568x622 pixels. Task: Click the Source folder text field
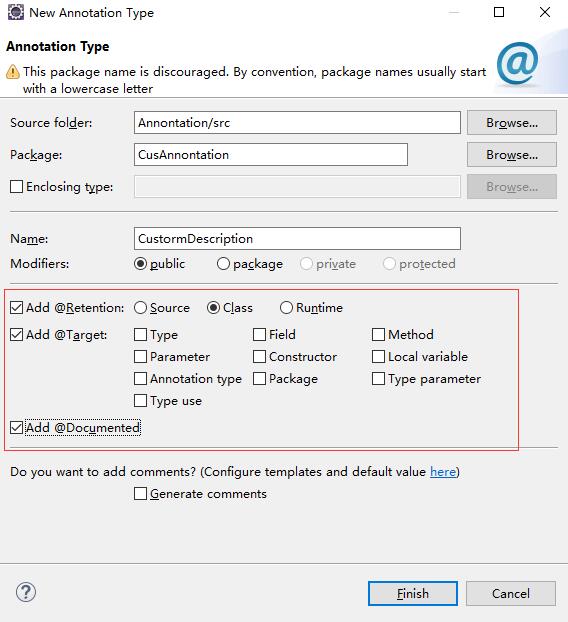click(x=297, y=123)
